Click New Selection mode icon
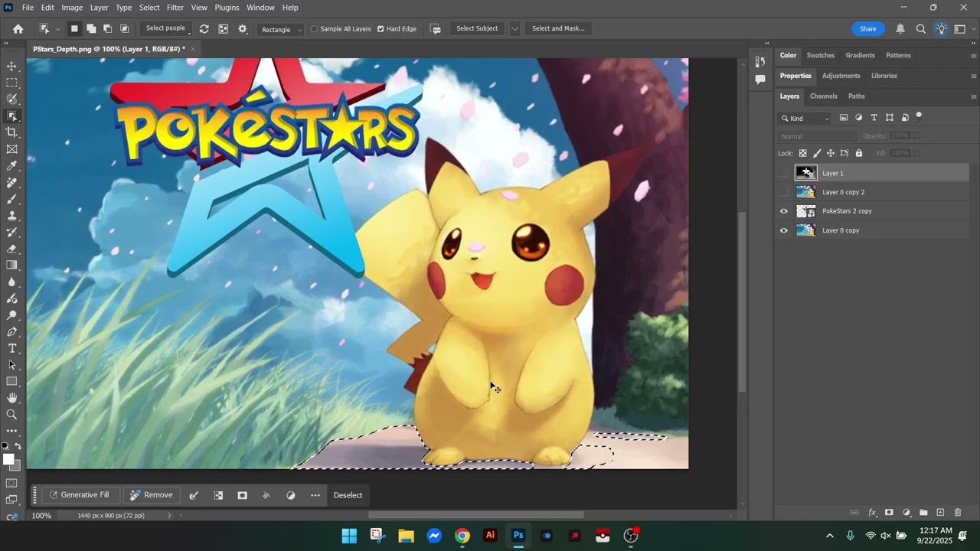 pos(74,29)
